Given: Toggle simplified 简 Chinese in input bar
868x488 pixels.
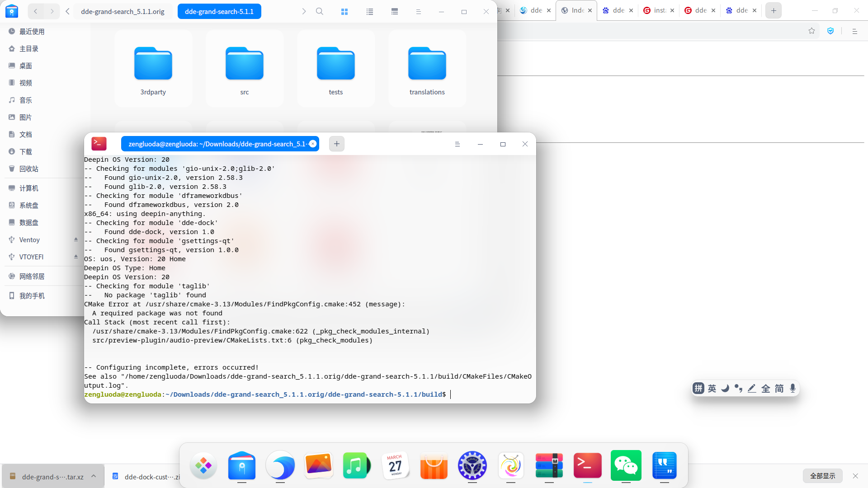Looking at the screenshot, I should coord(779,389).
